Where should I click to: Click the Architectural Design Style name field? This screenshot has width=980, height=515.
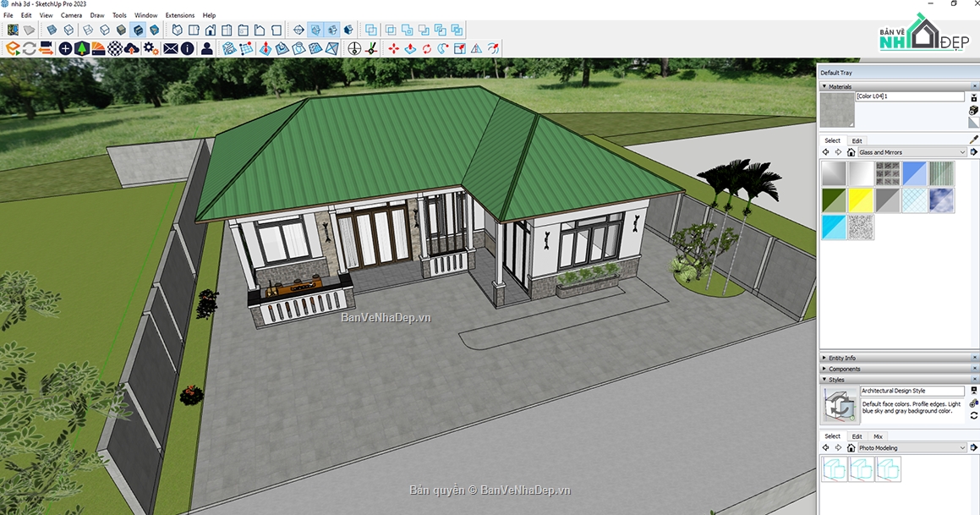912,391
